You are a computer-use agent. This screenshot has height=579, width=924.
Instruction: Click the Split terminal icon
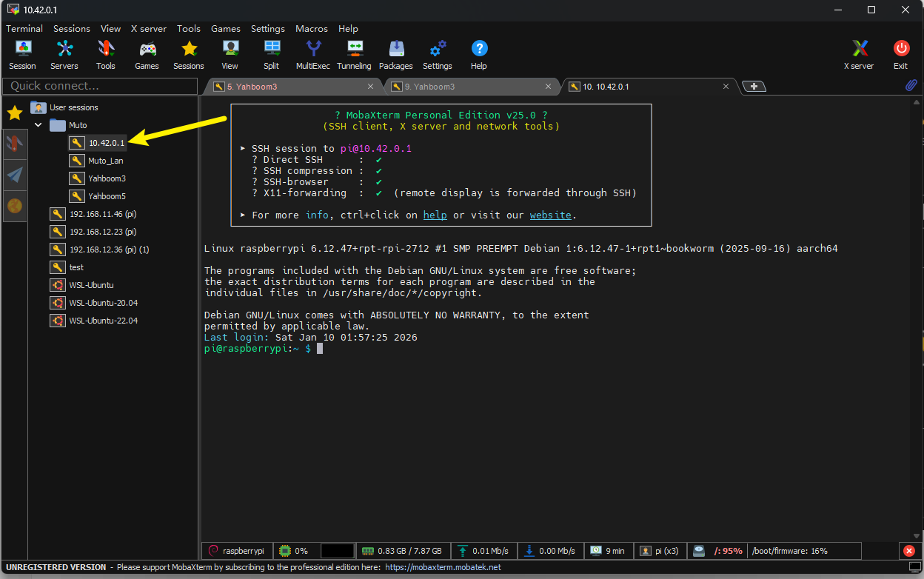coord(272,55)
